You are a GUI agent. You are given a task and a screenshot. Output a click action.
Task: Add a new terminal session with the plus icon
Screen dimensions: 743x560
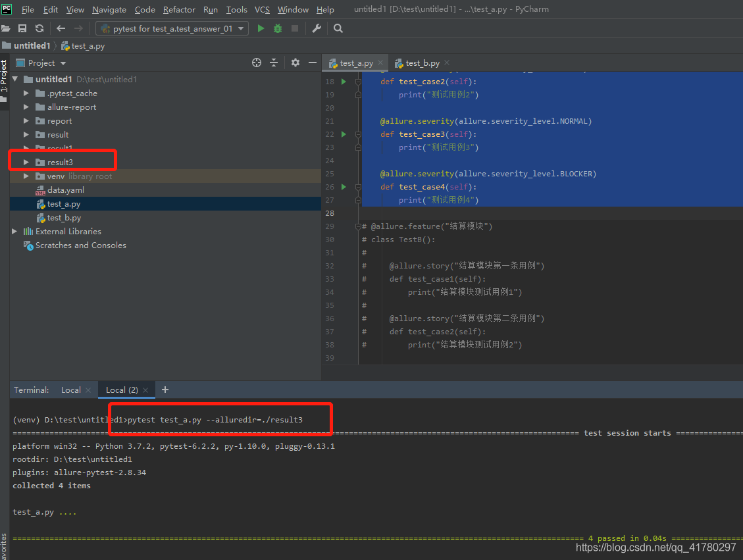pos(165,390)
